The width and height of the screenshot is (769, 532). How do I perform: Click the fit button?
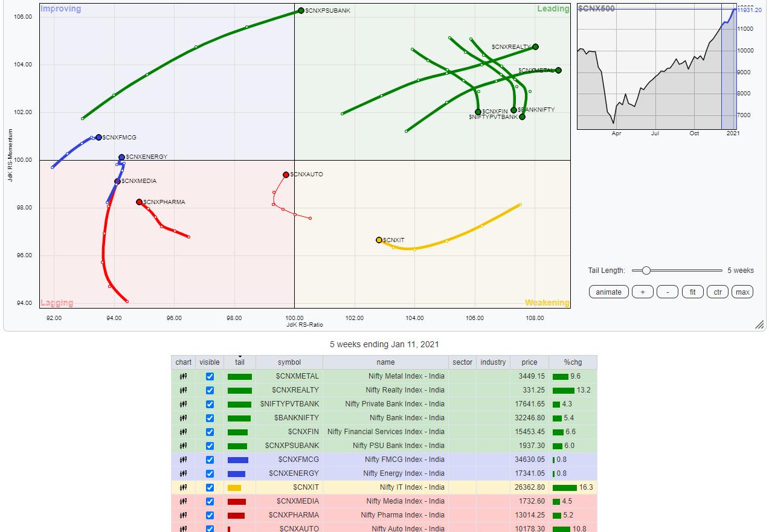(x=692, y=292)
